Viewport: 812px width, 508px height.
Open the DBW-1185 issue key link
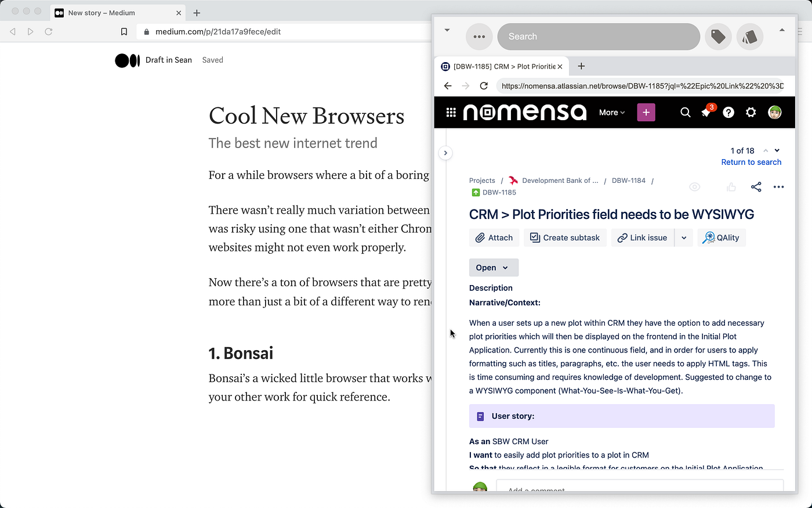point(499,193)
